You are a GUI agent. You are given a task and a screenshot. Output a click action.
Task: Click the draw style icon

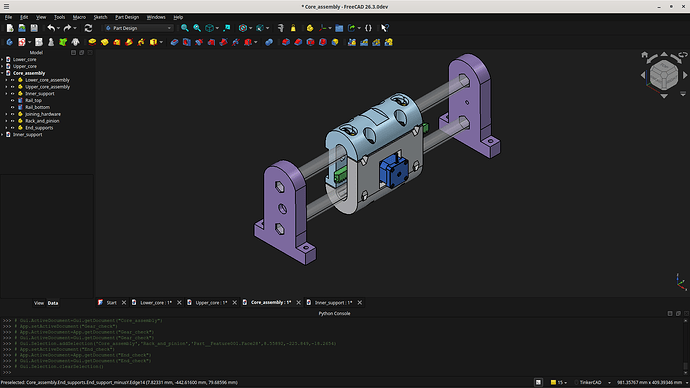pos(242,28)
